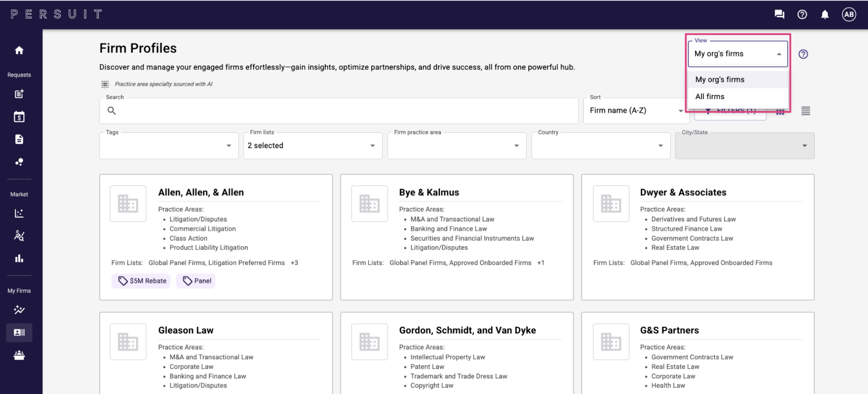Switch to list view icon
Viewport: 868px width, 394px height.
806,111
